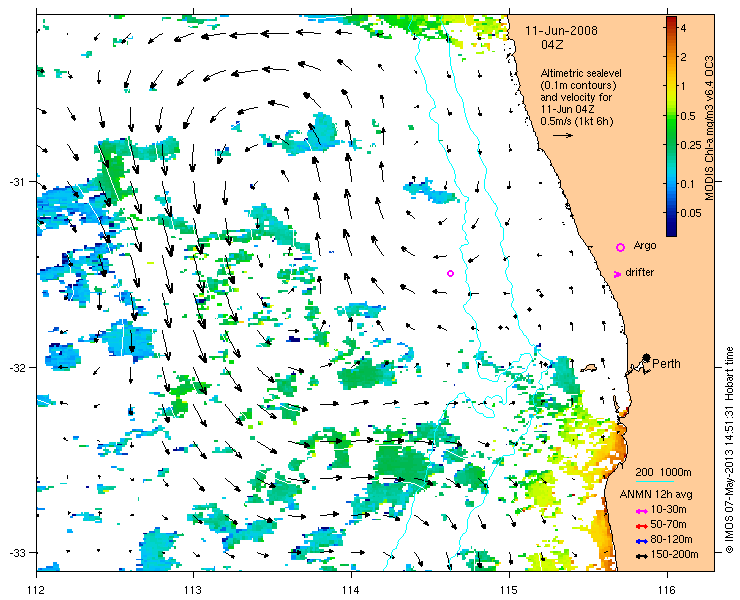Click the 04Z time label
Screen dimensions: 740x600
click(x=552, y=45)
